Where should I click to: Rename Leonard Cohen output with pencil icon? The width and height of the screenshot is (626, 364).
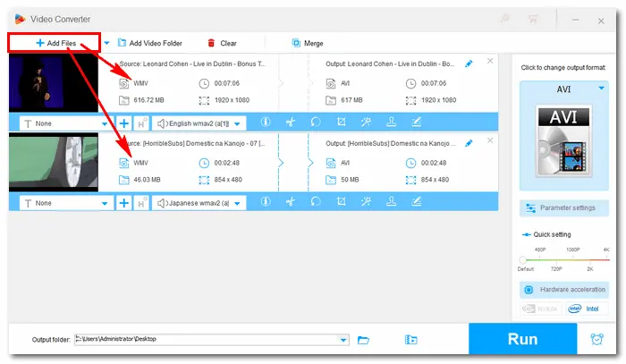[x=469, y=63]
